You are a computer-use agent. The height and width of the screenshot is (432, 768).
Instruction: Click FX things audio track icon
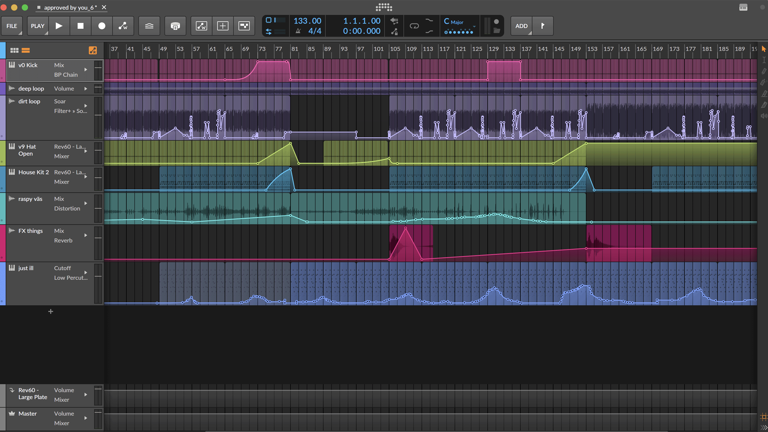pyautogui.click(x=12, y=230)
